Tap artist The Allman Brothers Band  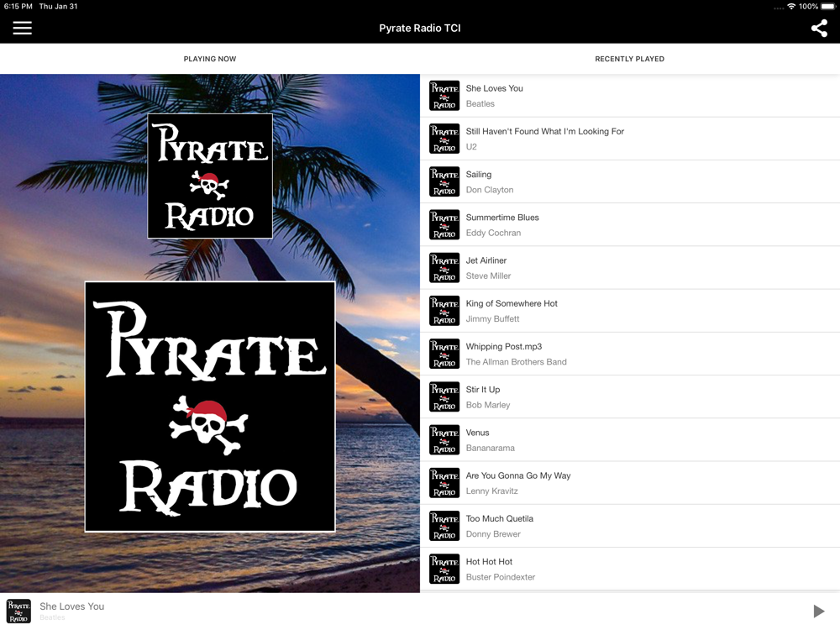[516, 362]
